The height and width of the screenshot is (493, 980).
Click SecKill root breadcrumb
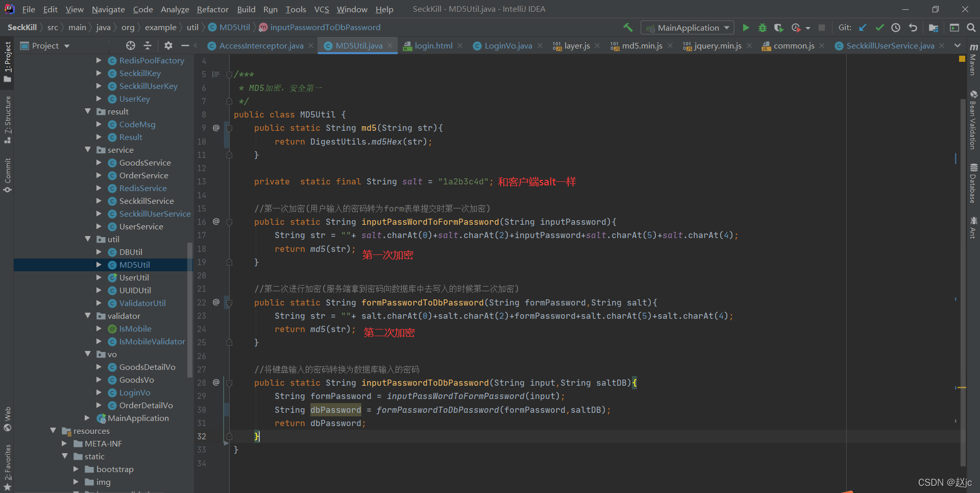coord(22,27)
